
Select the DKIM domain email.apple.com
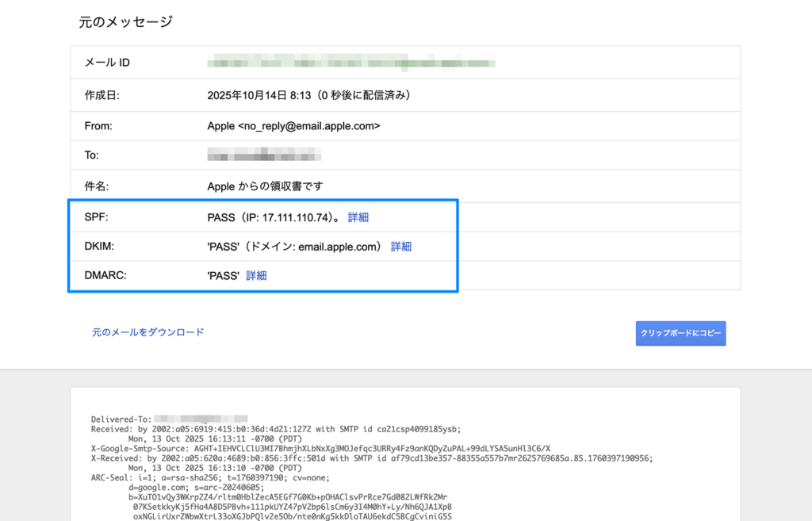click(338, 247)
